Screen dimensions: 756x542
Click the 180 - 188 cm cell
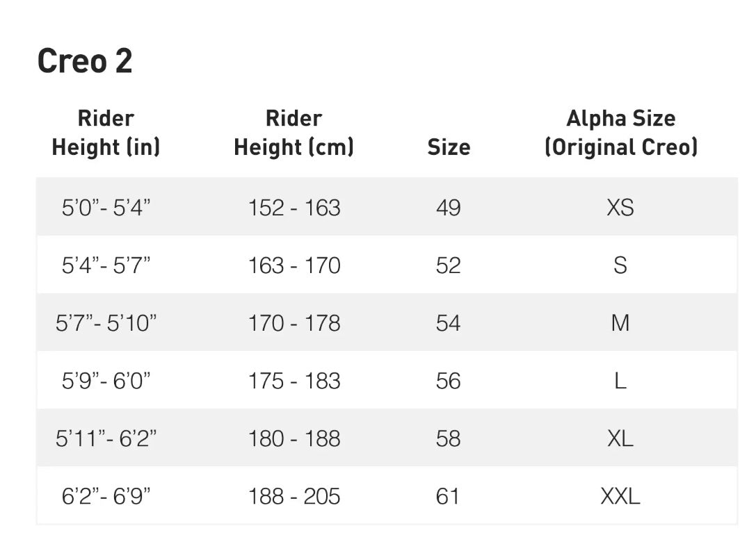[294, 438]
